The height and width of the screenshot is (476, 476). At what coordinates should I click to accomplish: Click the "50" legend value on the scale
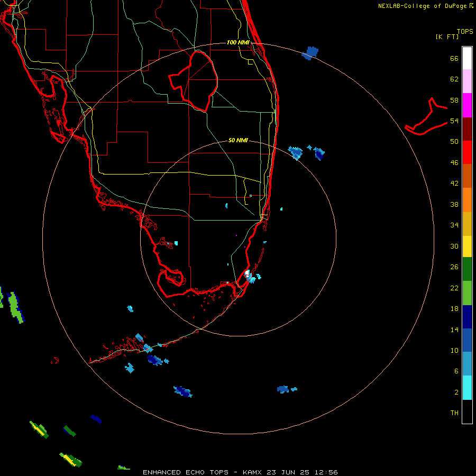(x=454, y=142)
